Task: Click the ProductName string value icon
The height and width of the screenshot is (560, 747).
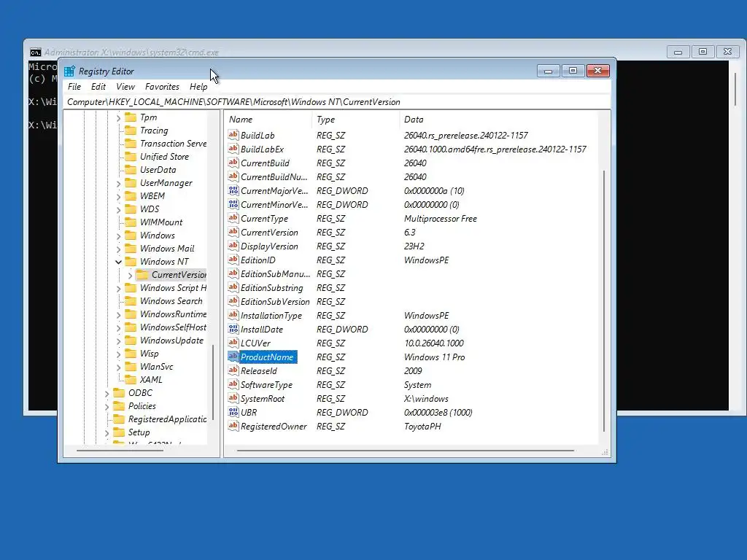Action: 233,357
